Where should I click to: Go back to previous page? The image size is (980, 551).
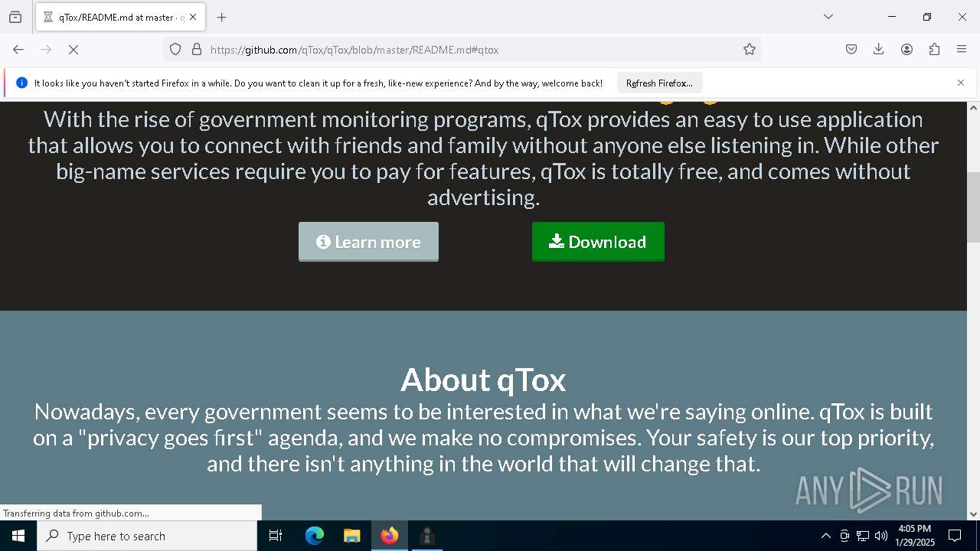tap(18, 50)
